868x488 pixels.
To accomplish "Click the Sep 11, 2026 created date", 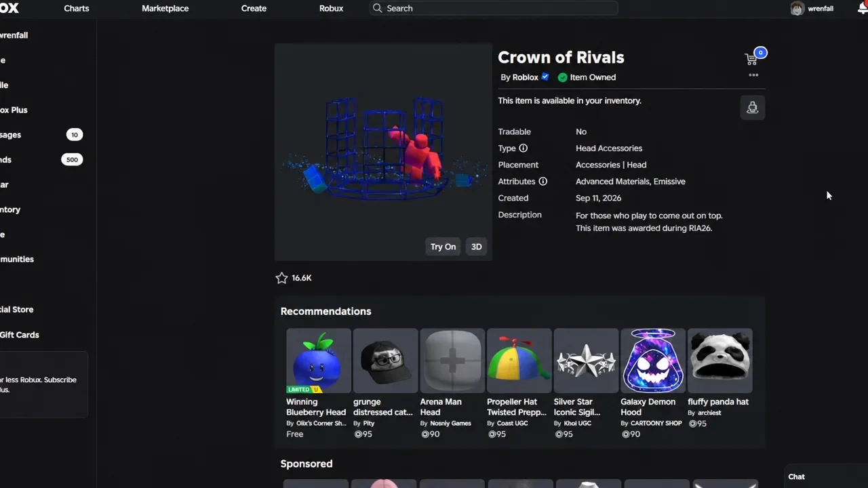I will (x=598, y=198).
